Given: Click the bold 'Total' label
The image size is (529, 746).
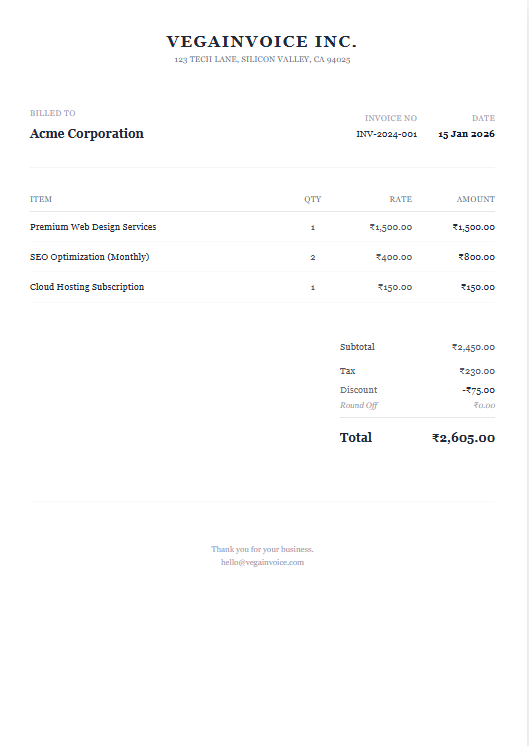Looking at the screenshot, I should pos(356,438).
